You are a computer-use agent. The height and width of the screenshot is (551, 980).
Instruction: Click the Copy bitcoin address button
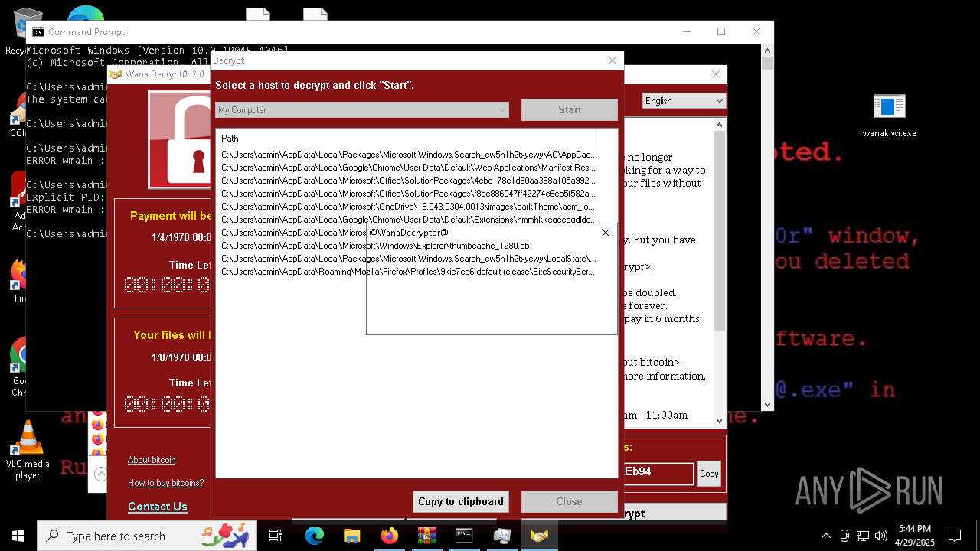[x=709, y=474]
